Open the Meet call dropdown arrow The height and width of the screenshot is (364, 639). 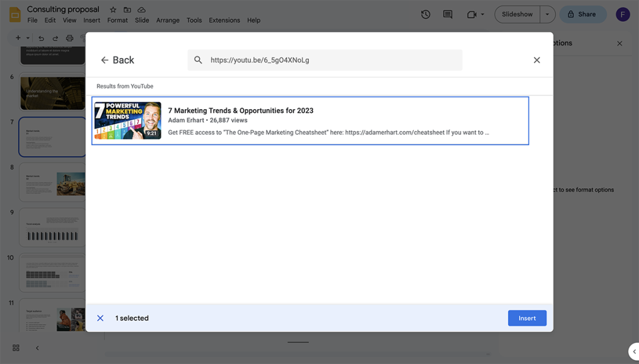click(x=482, y=14)
